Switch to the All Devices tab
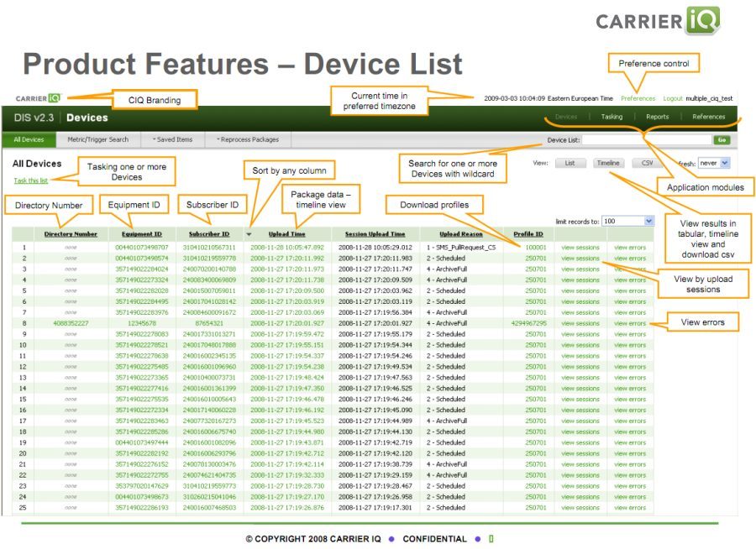 29,139
